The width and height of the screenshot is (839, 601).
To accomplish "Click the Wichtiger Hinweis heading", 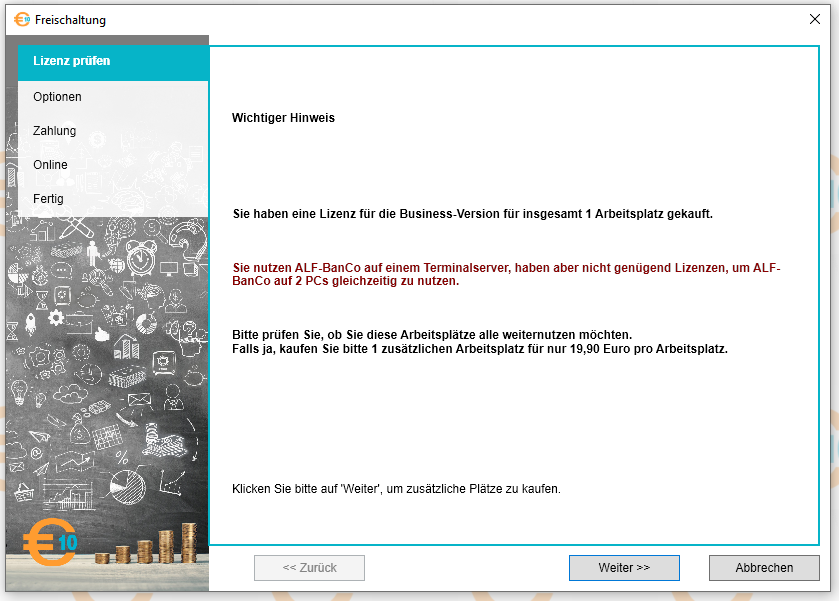I will 283,118.
